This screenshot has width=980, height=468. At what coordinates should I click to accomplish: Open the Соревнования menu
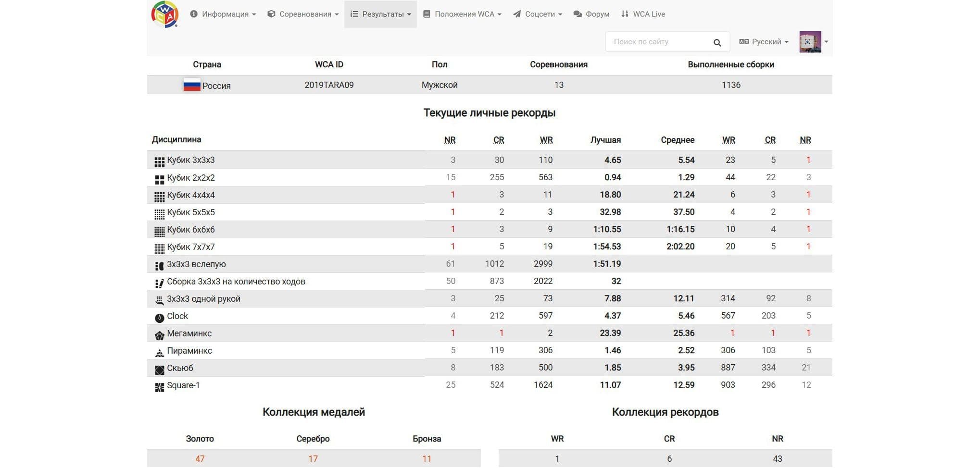[303, 14]
